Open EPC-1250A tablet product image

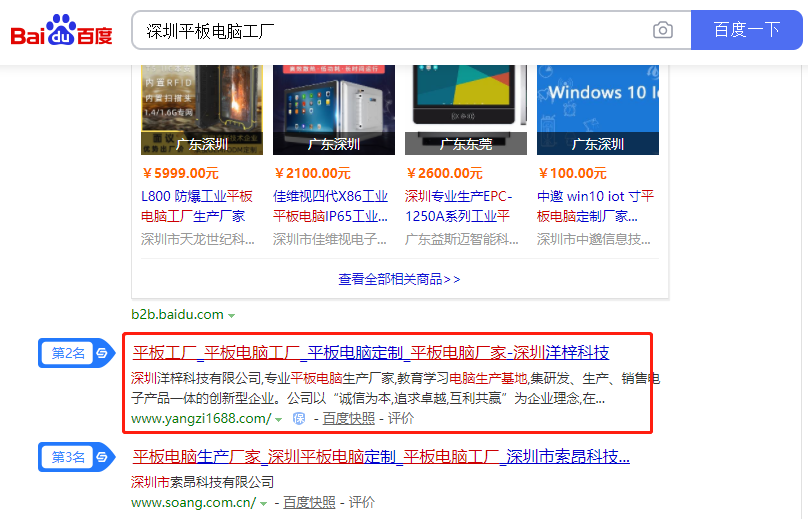[466, 110]
